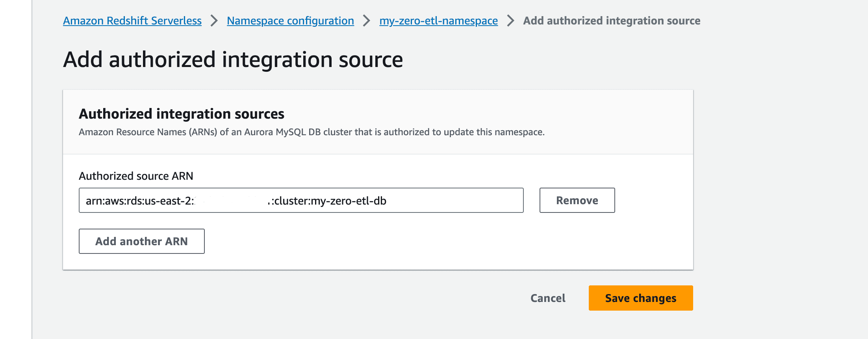
Task: Click the current page breadcrumb text
Action: click(x=612, y=21)
